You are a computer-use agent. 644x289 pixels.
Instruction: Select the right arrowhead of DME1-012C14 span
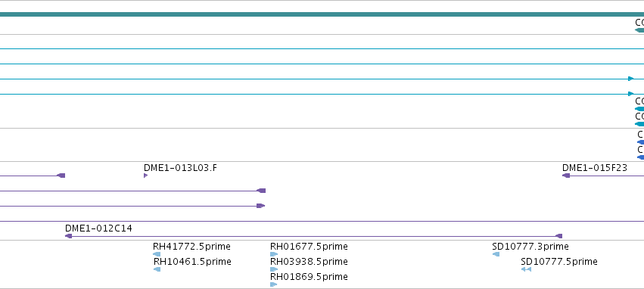point(558,236)
